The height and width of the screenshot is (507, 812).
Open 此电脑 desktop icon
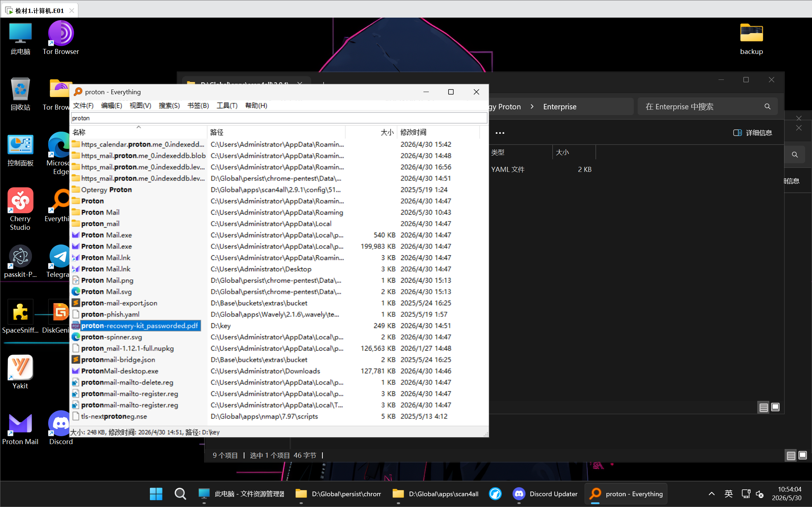pos(20,38)
